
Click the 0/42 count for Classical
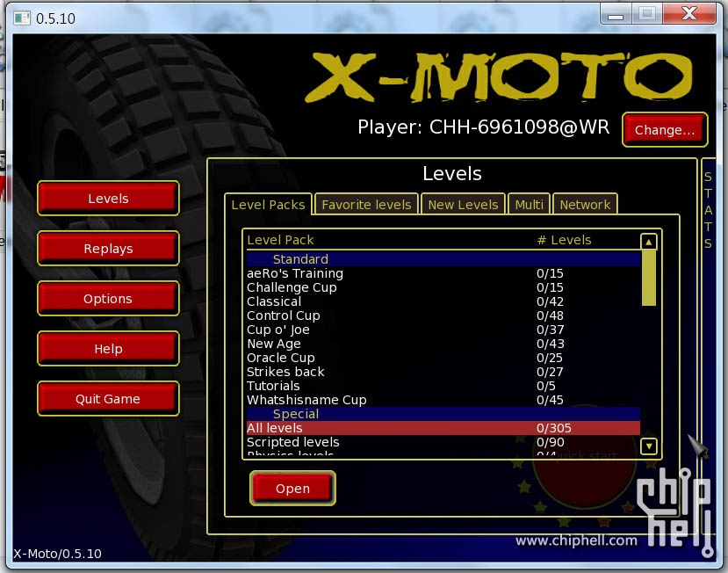551,301
